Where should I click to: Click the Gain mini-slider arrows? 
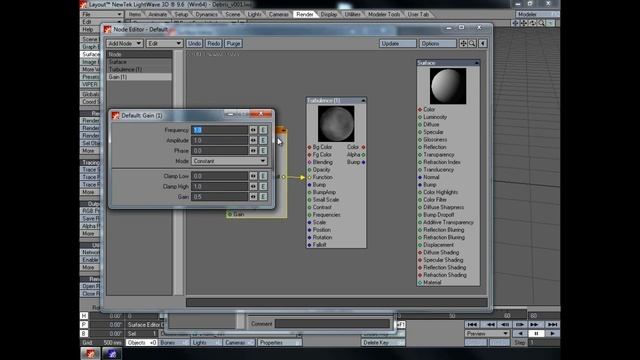pyautogui.click(x=253, y=197)
